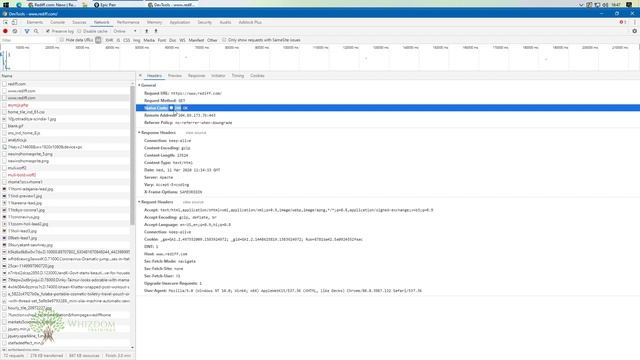
Task: Filter requests by Font type
Action: 162,40
